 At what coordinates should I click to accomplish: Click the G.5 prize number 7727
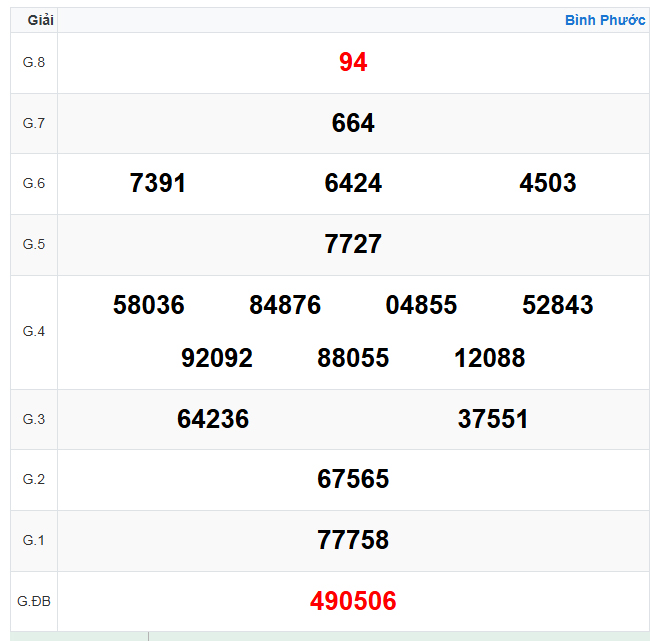point(353,244)
